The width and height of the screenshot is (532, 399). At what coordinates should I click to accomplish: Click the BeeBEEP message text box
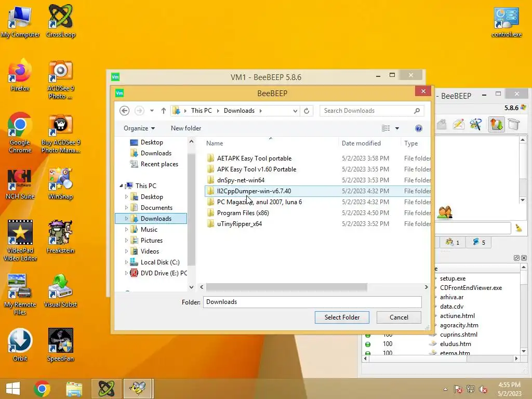(x=472, y=228)
